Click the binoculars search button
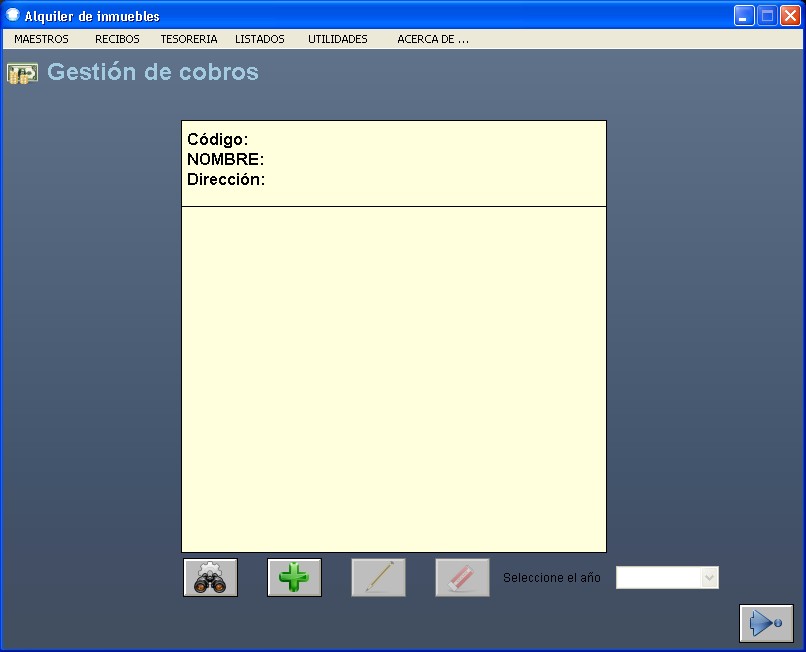The image size is (806, 652). point(210,577)
